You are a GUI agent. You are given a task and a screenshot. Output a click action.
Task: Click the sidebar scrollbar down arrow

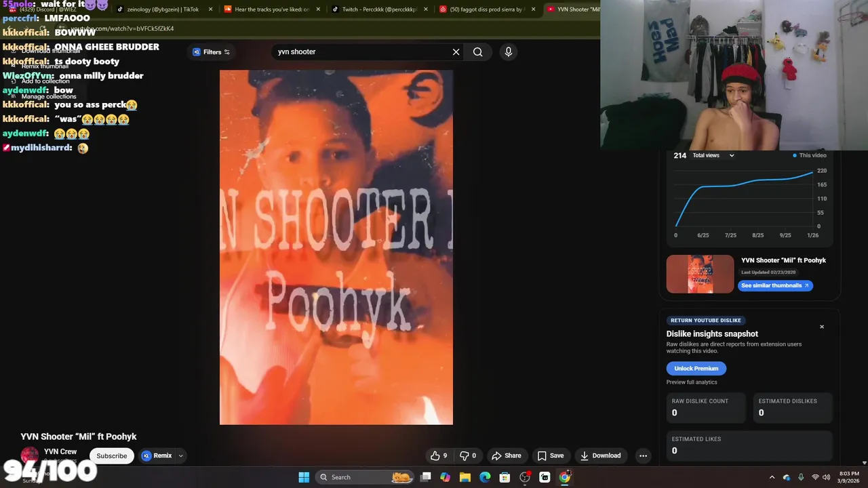coord(864,463)
